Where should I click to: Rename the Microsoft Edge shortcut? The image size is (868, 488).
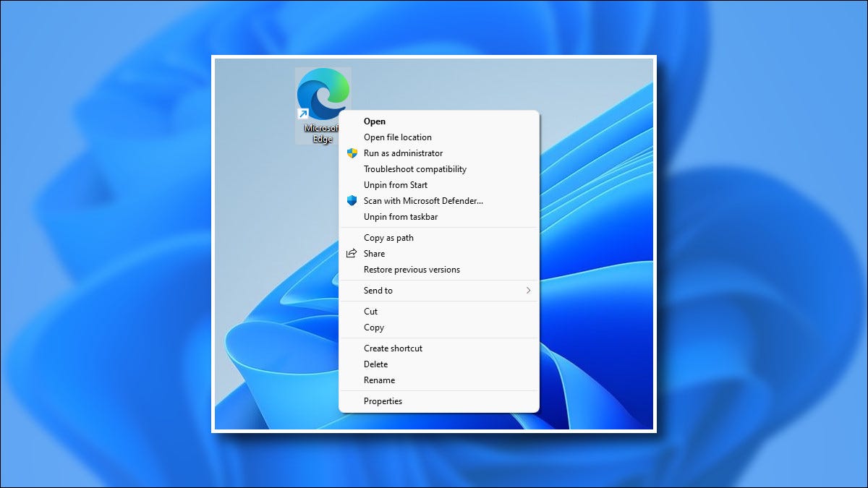(x=379, y=380)
